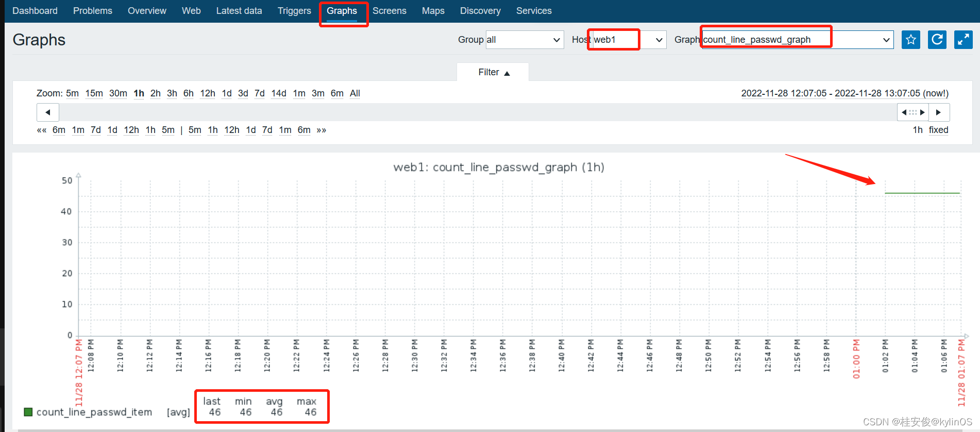Viewport: 980px width, 432px height.
Task: Open the Group dropdown
Action: coord(525,40)
